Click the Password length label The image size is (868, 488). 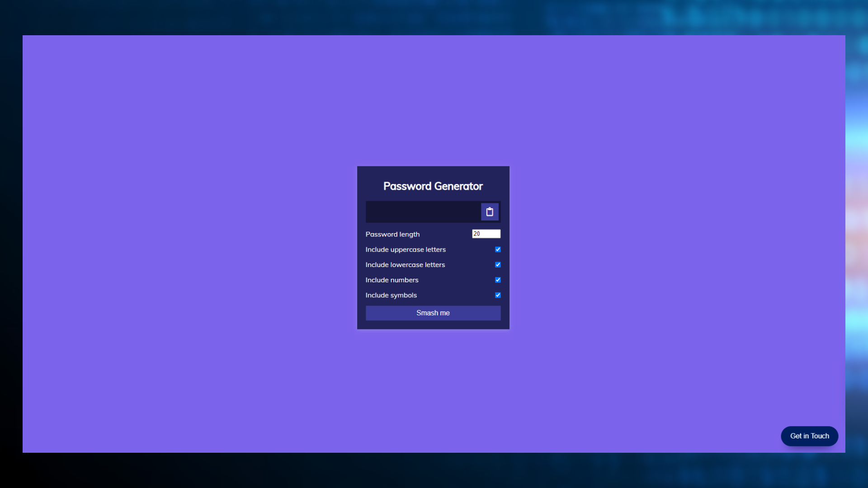click(392, 234)
